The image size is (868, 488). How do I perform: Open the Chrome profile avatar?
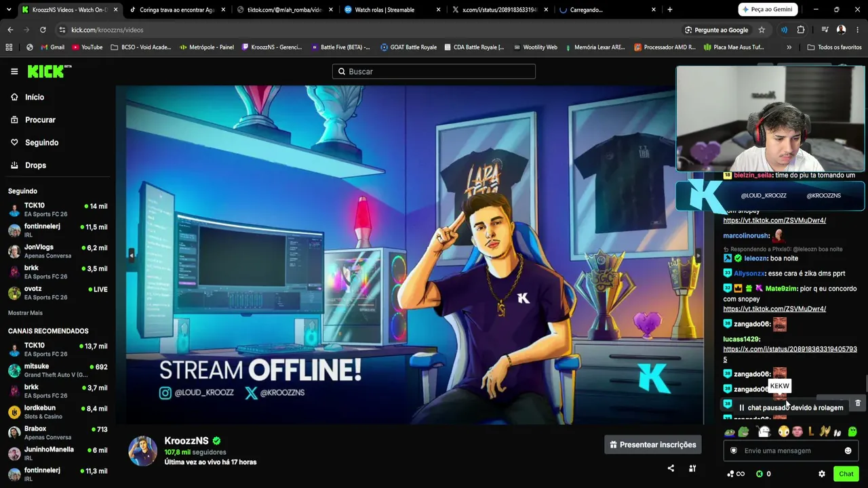(x=841, y=30)
